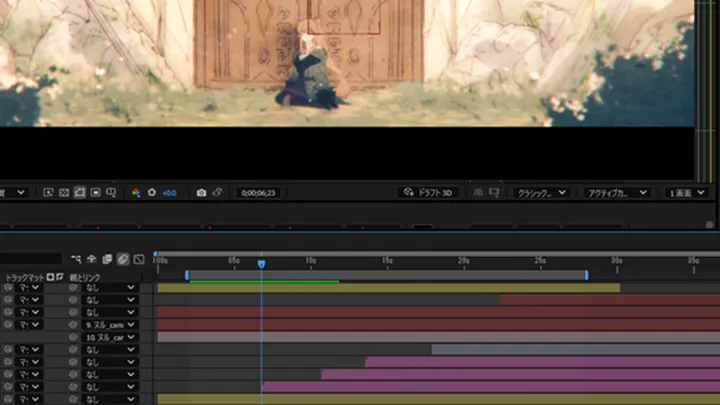Show channel and color management settings
The height and width of the screenshot is (405, 720).
click(x=136, y=192)
